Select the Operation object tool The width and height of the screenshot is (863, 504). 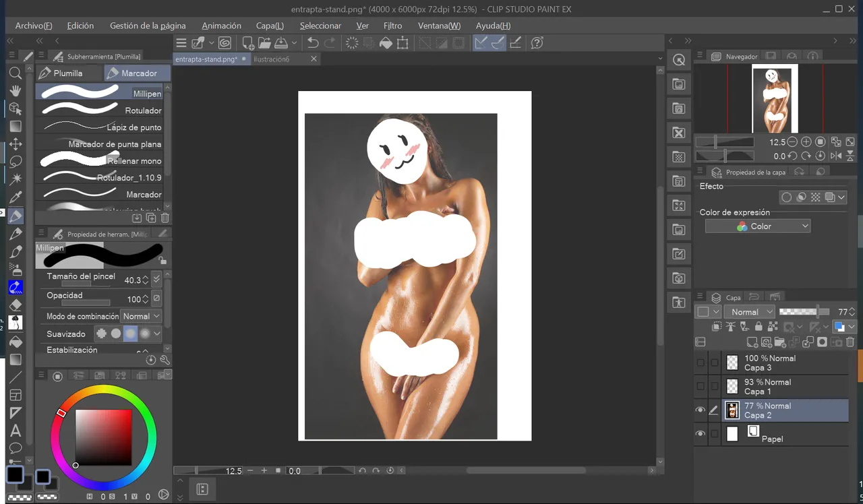[x=16, y=108]
